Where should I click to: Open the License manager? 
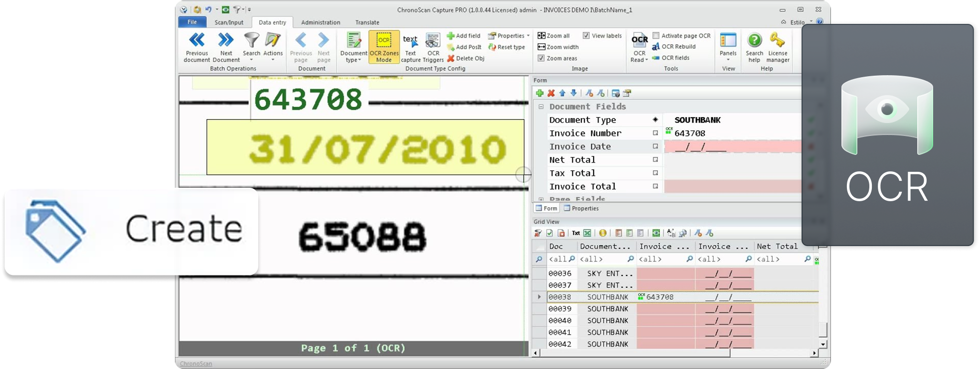778,47
